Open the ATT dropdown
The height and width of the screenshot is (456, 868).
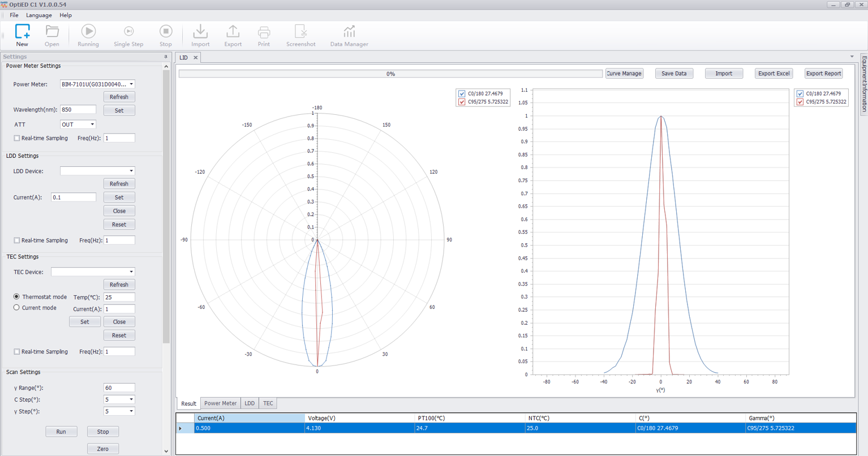pos(92,124)
